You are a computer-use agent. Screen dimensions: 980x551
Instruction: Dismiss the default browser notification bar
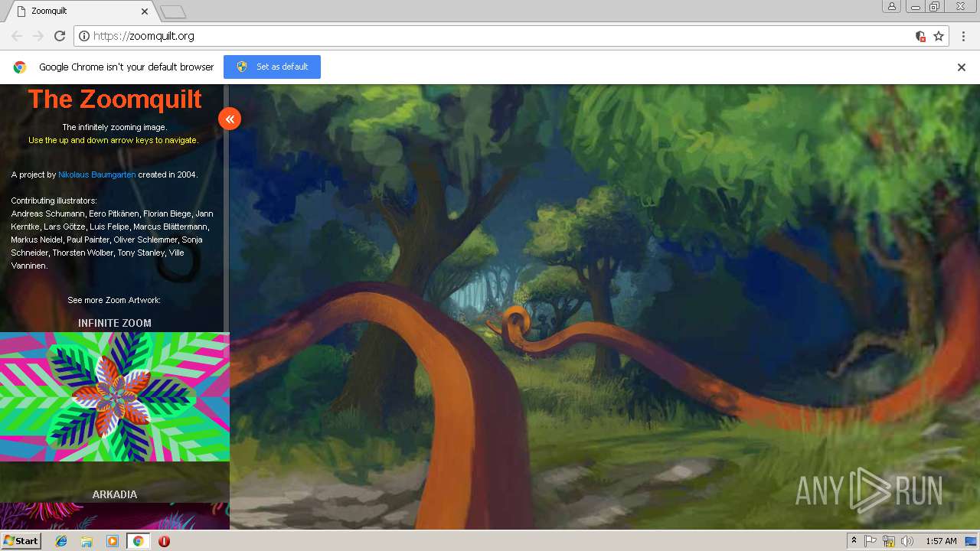[x=962, y=67]
